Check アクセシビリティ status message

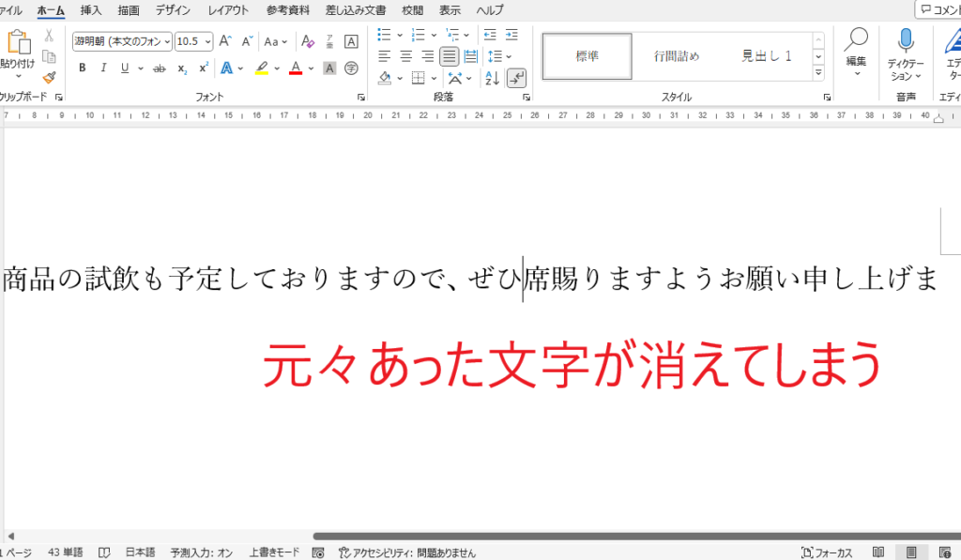(x=407, y=552)
